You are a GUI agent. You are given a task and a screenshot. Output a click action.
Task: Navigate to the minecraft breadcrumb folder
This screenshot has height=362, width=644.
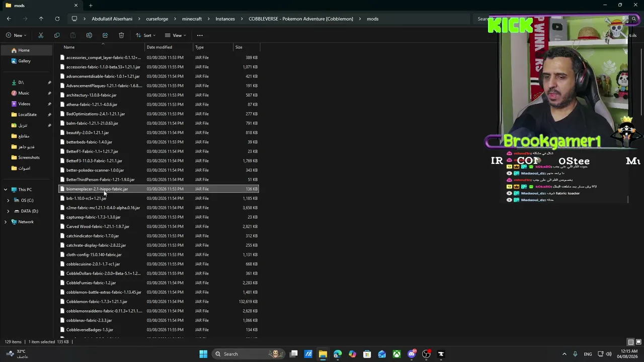(x=192, y=19)
